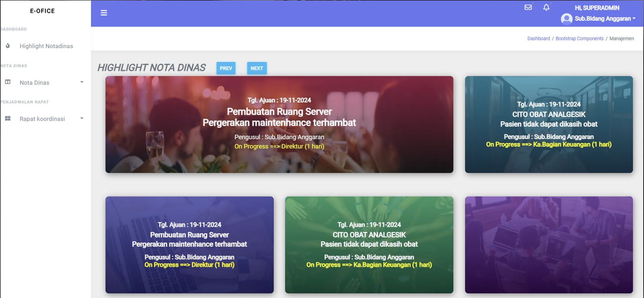Expand the Nota Dinas dropdown arrow

(82, 82)
